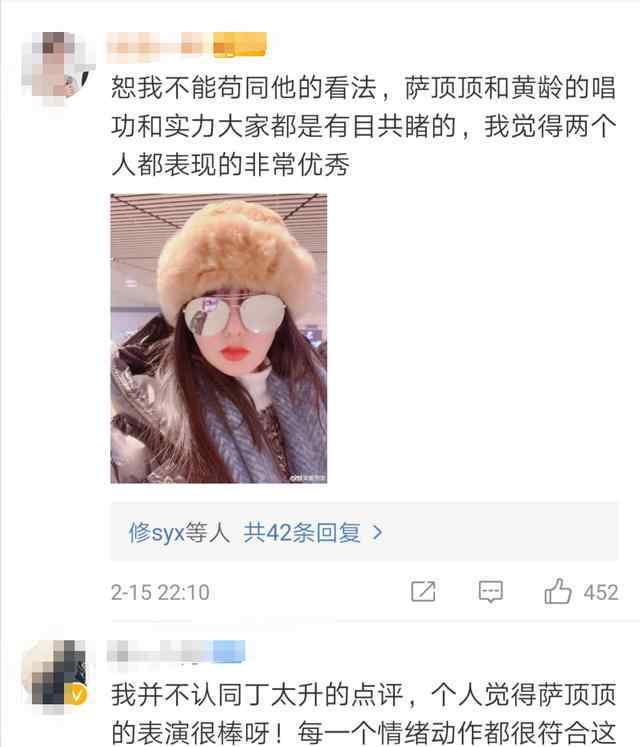Tap the repost icon under first comment
This screenshot has height=747, width=640.
tap(423, 592)
